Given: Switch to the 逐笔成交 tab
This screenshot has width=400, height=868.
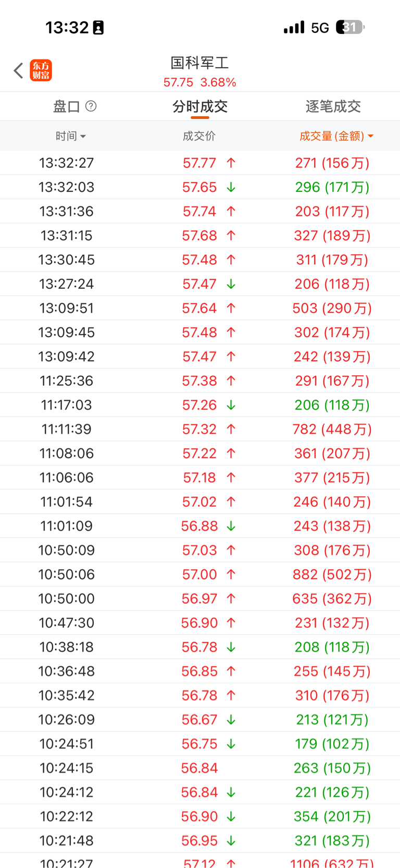Looking at the screenshot, I should pyautogui.click(x=333, y=107).
